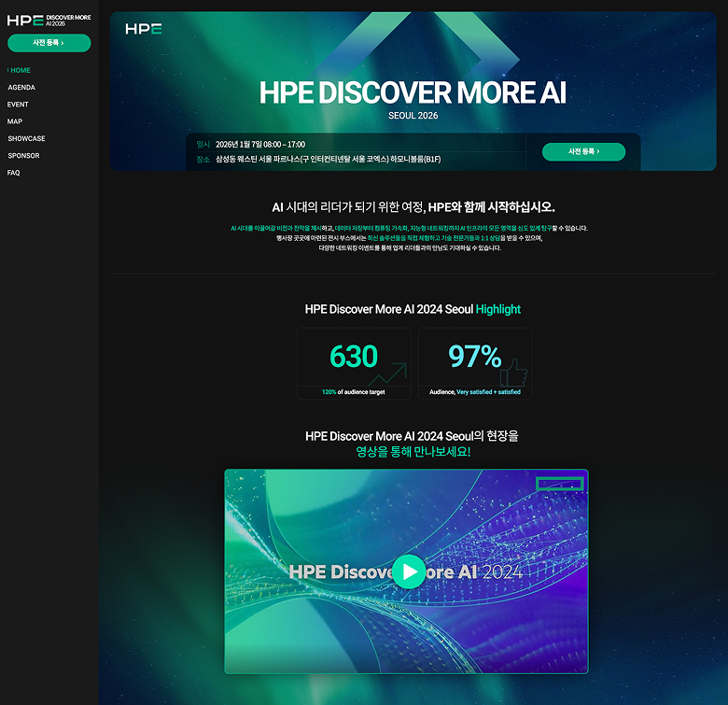The height and width of the screenshot is (705, 728).
Task: Click the sidebar 사전 등록 button
Action: 49,43
